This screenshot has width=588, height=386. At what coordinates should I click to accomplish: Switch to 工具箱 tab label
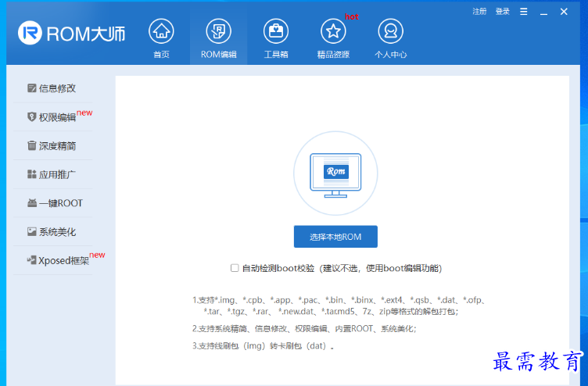[276, 55]
